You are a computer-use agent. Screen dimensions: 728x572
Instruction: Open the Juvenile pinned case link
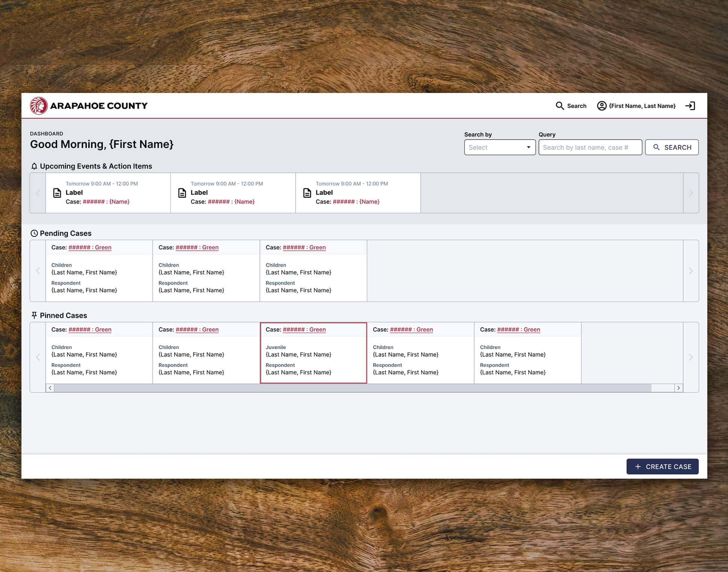click(x=304, y=330)
